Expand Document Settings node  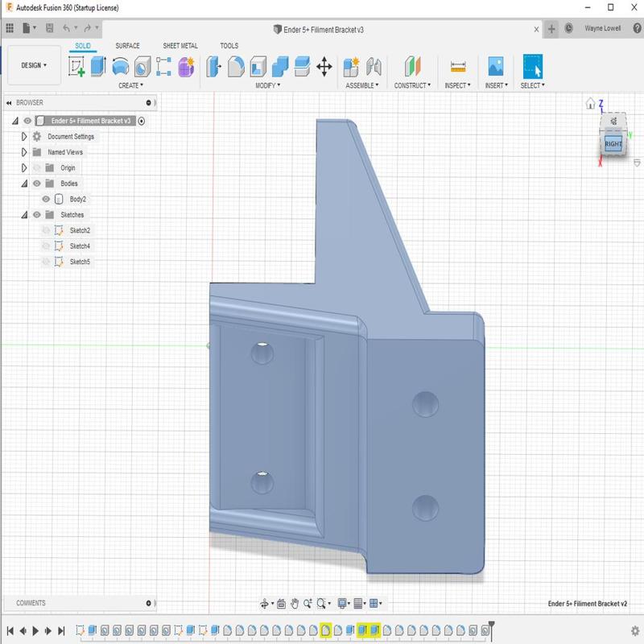coord(24,136)
